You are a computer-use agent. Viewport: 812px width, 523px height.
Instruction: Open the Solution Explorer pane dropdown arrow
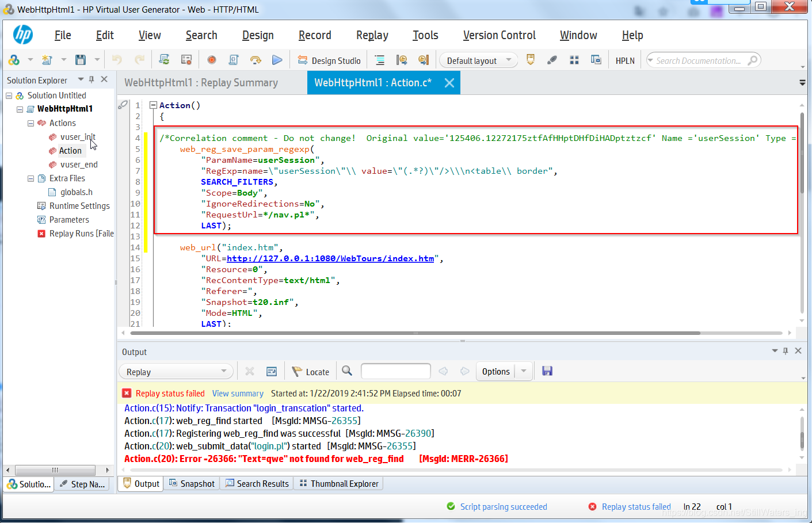coord(81,79)
